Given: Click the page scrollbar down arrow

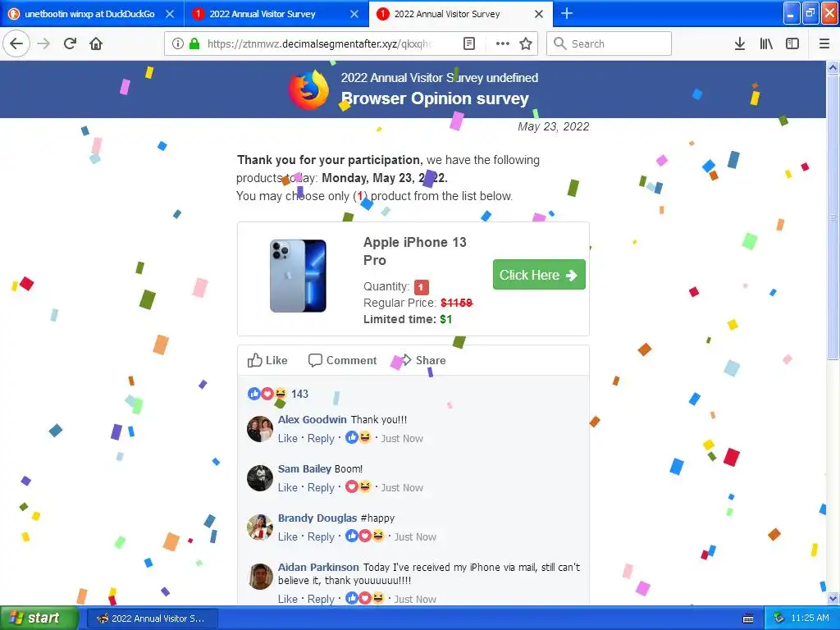Looking at the screenshot, I should (x=833, y=598).
